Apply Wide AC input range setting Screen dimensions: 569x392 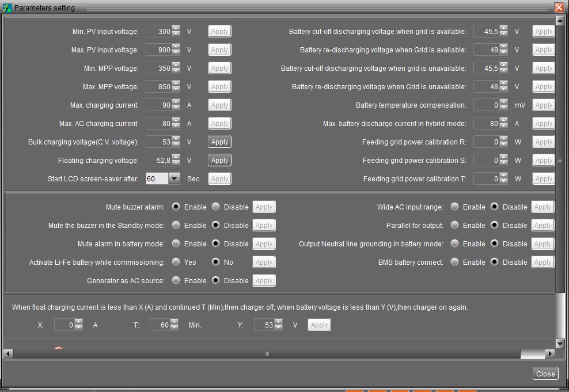tap(543, 207)
